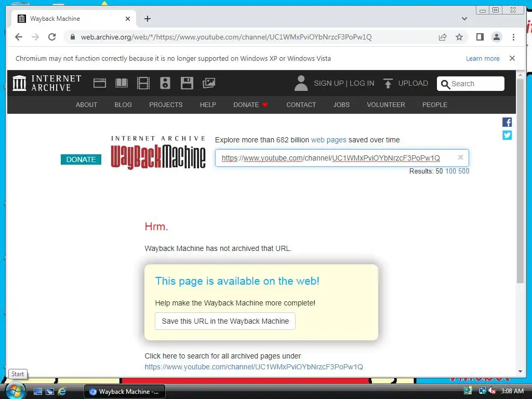The height and width of the screenshot is (399, 532).
Task: Click the Upload arrow icon
Action: tap(388, 83)
